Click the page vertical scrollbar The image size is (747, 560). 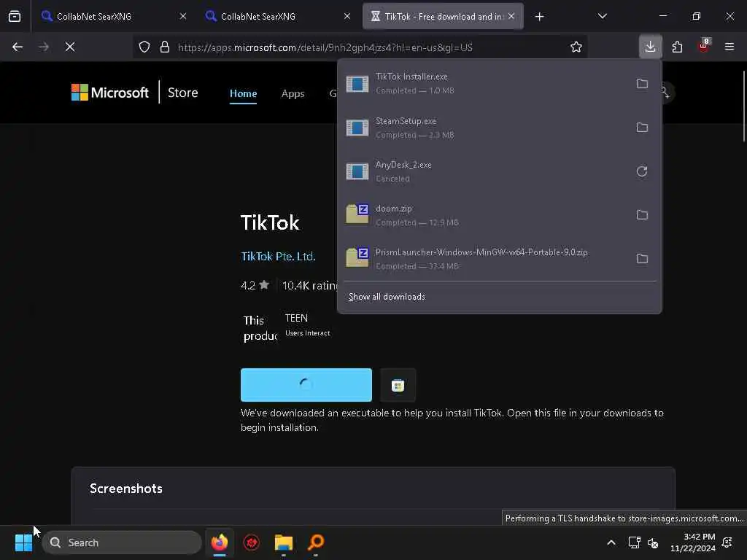(x=743, y=106)
